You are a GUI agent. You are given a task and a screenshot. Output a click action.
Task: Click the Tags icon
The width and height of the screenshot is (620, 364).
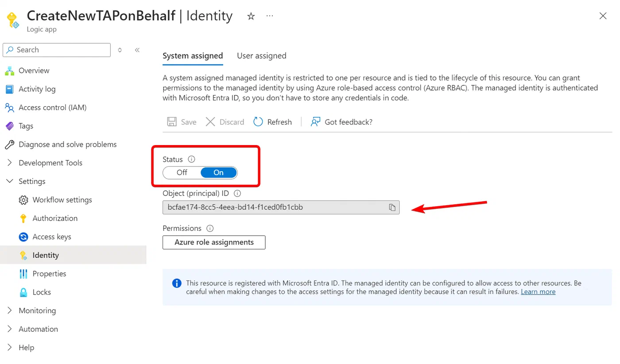pyautogui.click(x=10, y=126)
